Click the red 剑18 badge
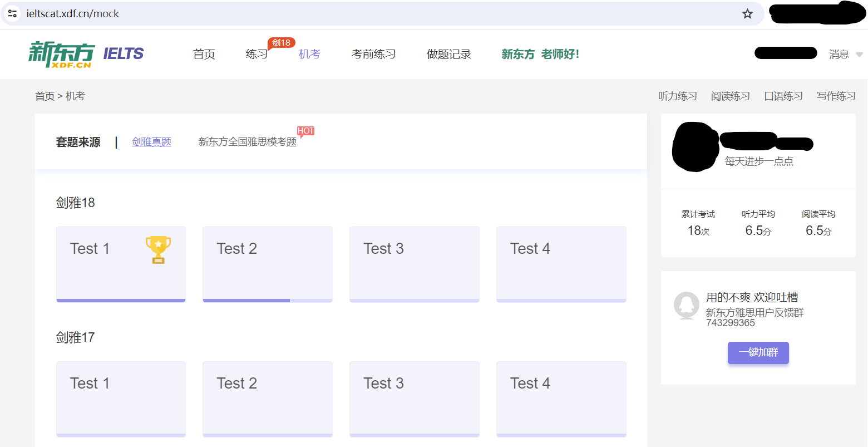The image size is (868, 447). (282, 43)
